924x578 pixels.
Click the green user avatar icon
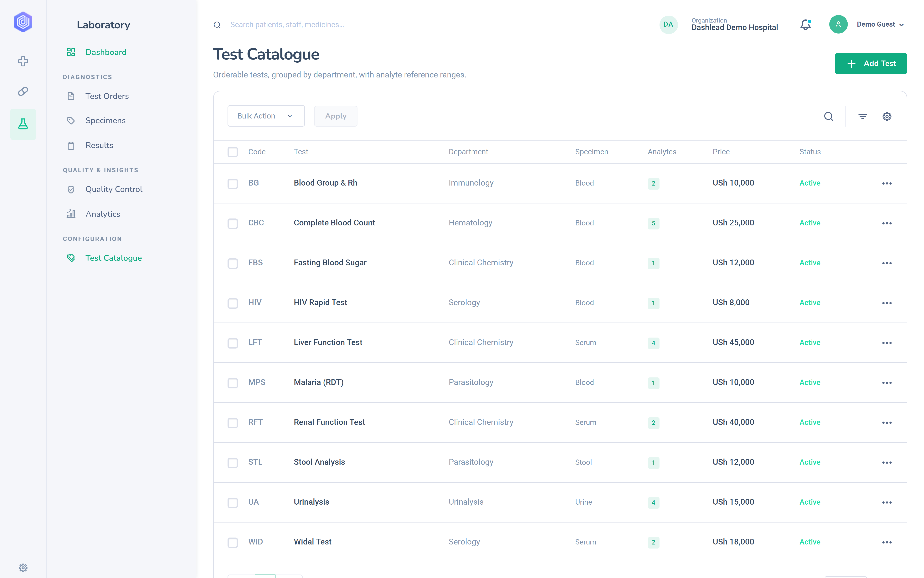click(x=838, y=24)
